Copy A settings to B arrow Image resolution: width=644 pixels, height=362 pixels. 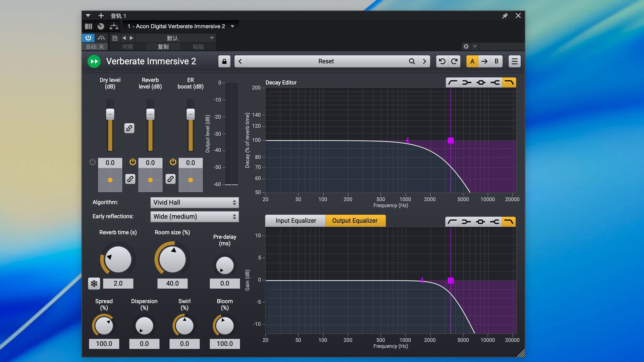[x=484, y=61]
